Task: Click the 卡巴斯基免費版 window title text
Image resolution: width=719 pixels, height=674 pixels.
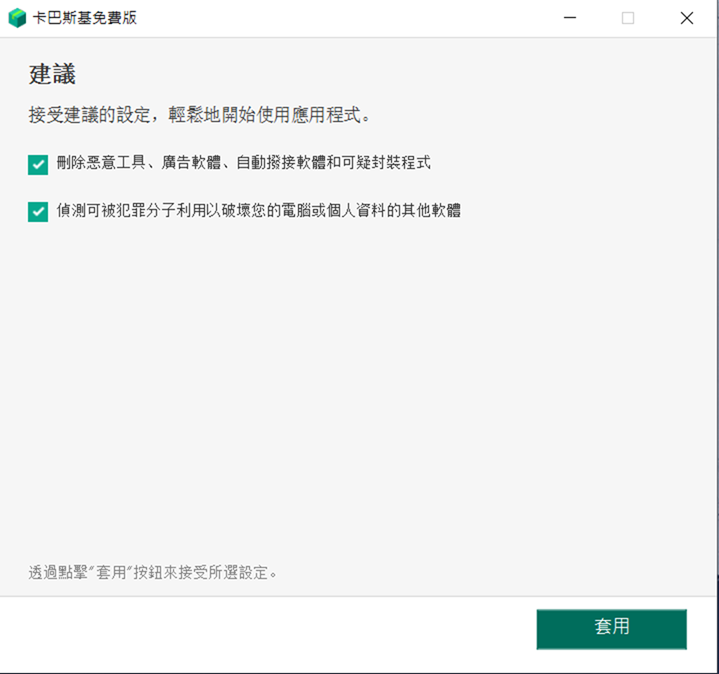Action: tap(84, 18)
